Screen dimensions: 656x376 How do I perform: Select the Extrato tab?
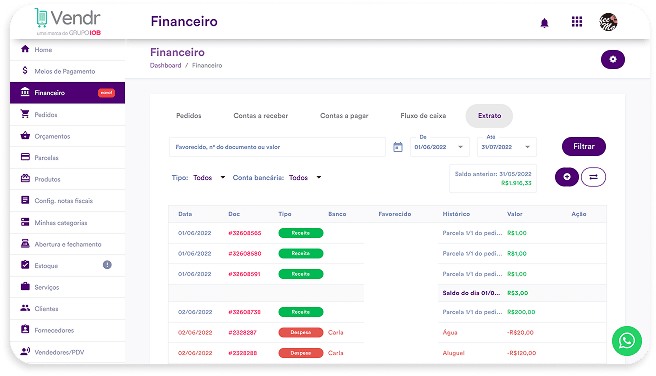click(489, 116)
